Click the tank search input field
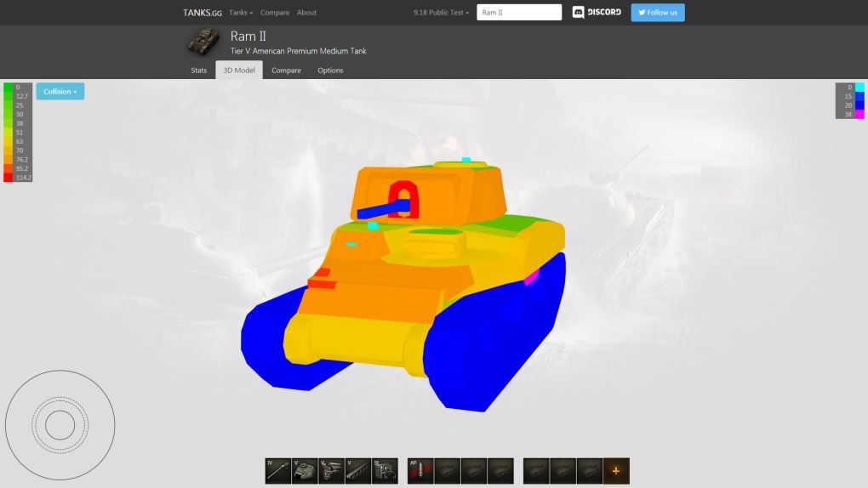Viewport: 868px width, 488px height. (519, 13)
